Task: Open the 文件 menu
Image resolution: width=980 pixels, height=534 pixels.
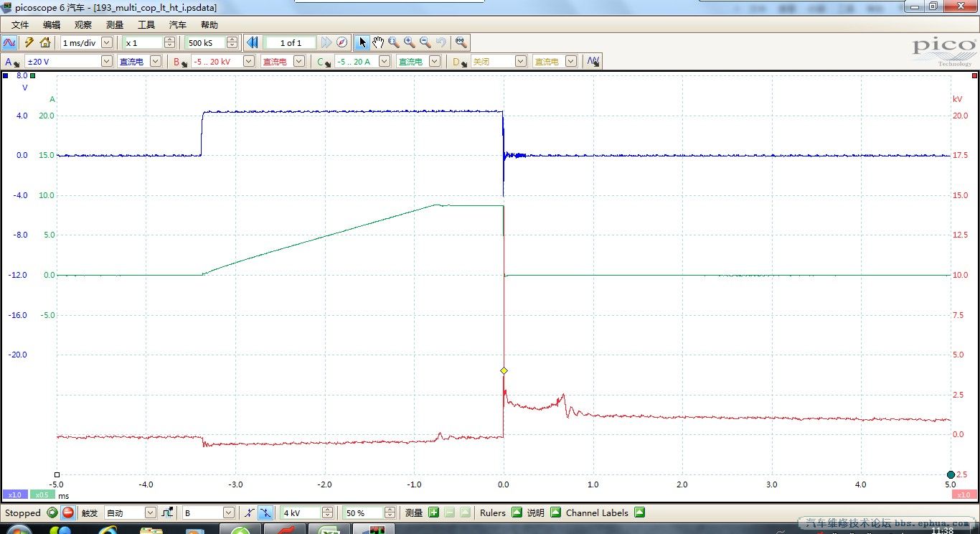Action: coord(20,24)
